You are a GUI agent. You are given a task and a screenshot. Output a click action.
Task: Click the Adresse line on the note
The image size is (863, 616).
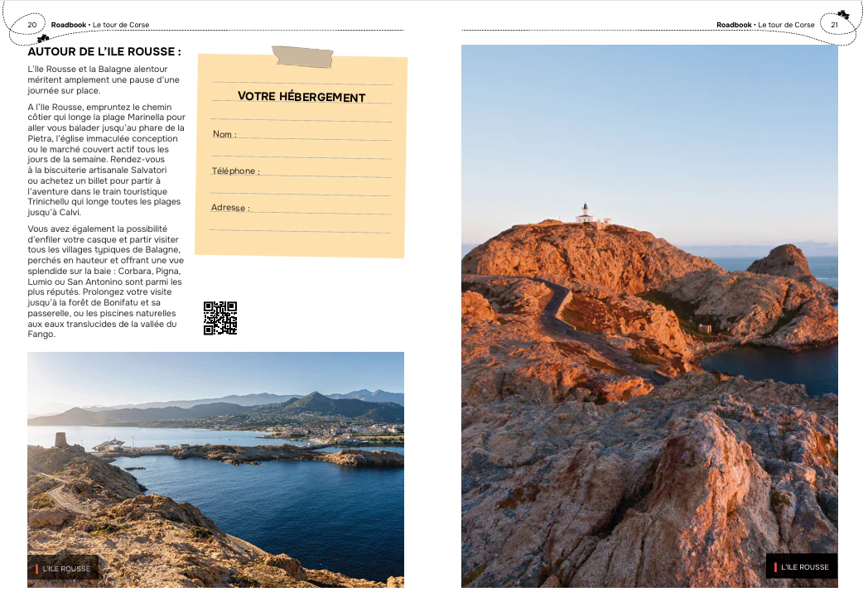(x=301, y=208)
